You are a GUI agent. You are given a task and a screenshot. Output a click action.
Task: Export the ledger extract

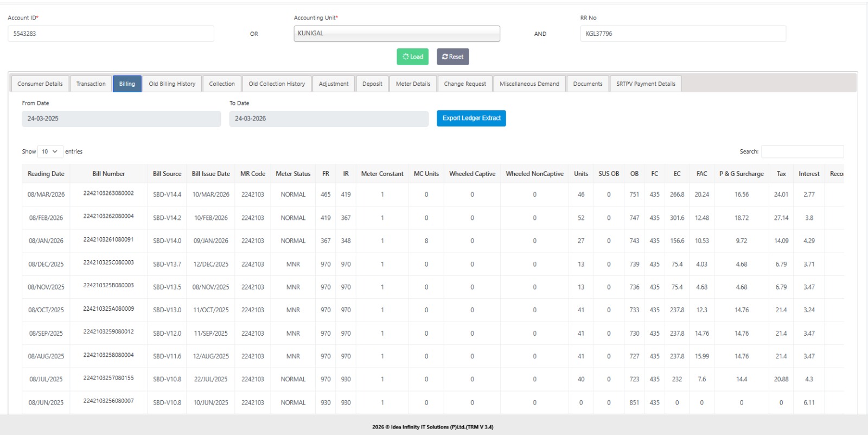coord(471,118)
